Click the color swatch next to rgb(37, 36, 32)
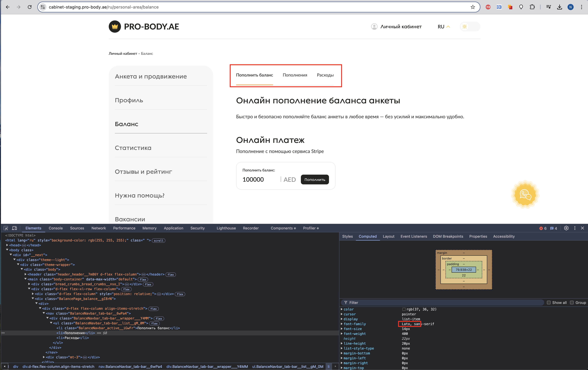Image resolution: width=588 pixels, height=370 pixels. pos(404,309)
